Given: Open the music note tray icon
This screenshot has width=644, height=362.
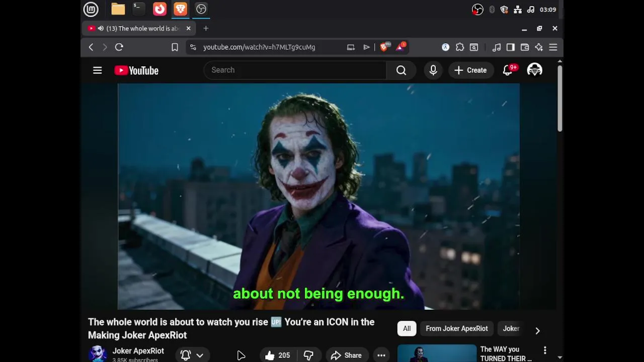Looking at the screenshot, I should pos(531,10).
